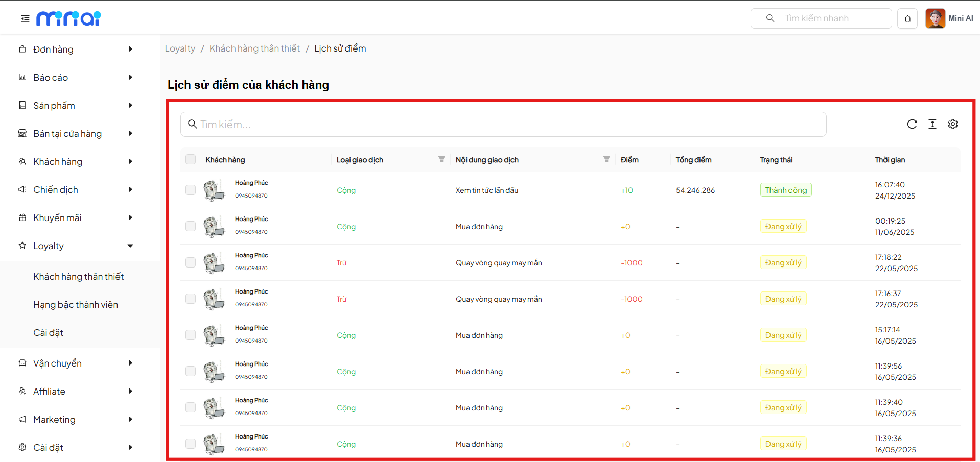Open Cài đặt under Loyalty
The width and height of the screenshot is (980, 462).
tap(48, 333)
